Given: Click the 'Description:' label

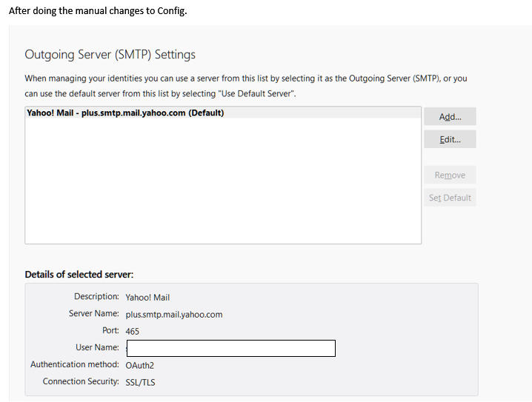Looking at the screenshot, I should (97, 296).
